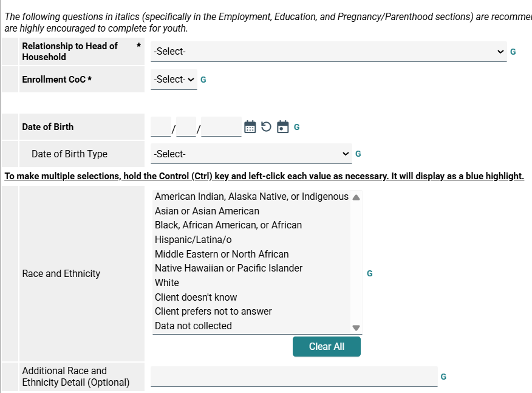
Task: Click the G icon beside the Race and Ethnicity list
Action: coord(370,274)
